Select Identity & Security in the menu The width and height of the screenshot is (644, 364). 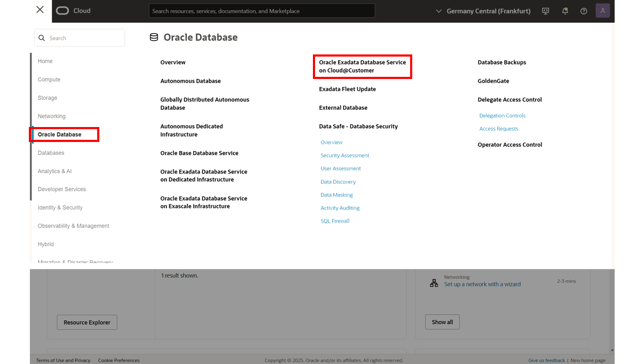pos(60,208)
